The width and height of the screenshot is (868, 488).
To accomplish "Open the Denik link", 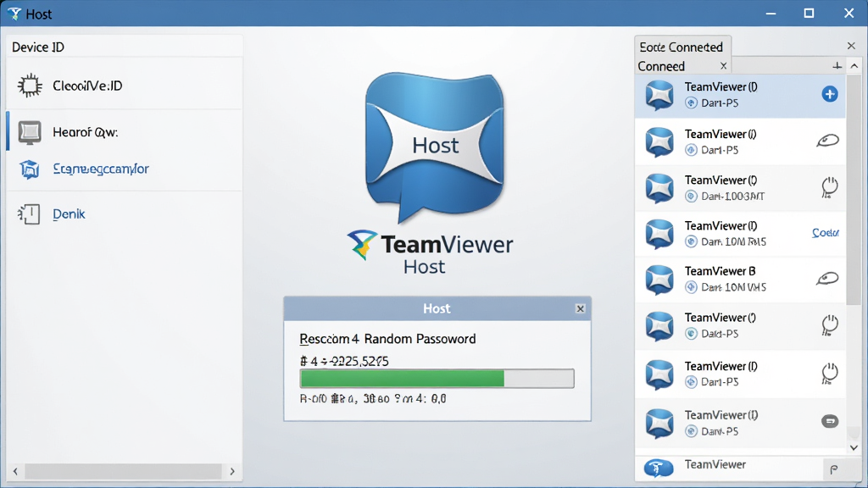I will 69,214.
